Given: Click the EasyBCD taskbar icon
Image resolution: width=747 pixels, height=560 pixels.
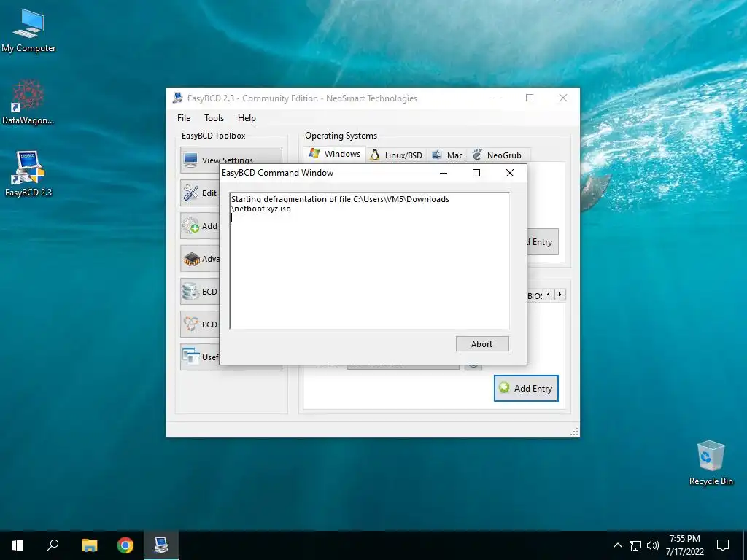Looking at the screenshot, I should 161,545.
